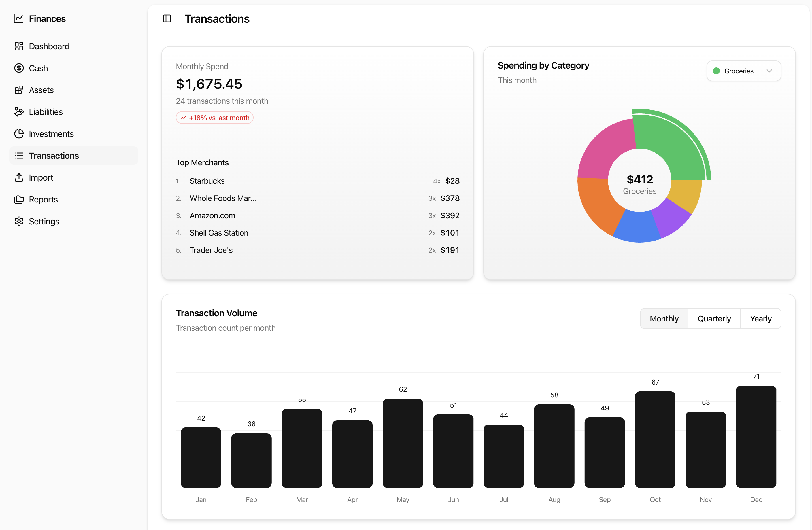Click the panel toggle icon beside Transactions title
This screenshot has width=812, height=530.
[x=167, y=19]
